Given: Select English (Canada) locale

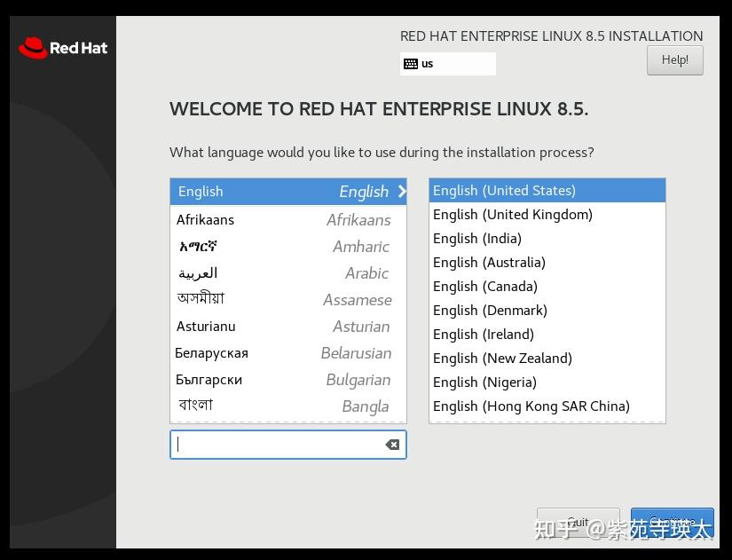Looking at the screenshot, I should click(x=485, y=286).
